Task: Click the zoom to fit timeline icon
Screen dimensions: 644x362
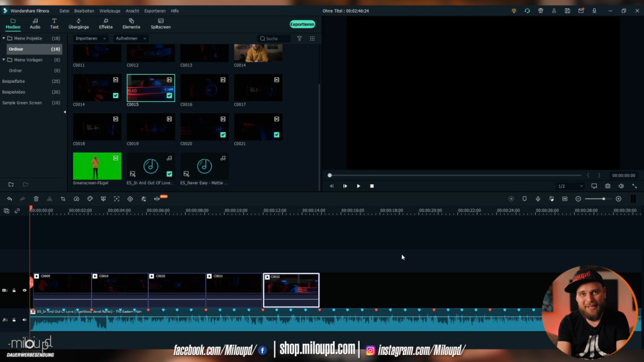Action: [565, 199]
